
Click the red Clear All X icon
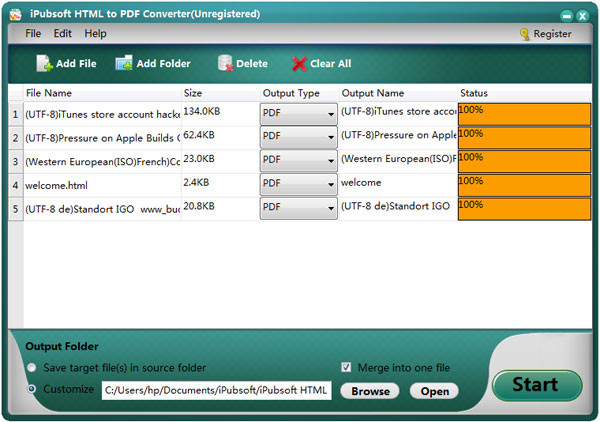(299, 64)
